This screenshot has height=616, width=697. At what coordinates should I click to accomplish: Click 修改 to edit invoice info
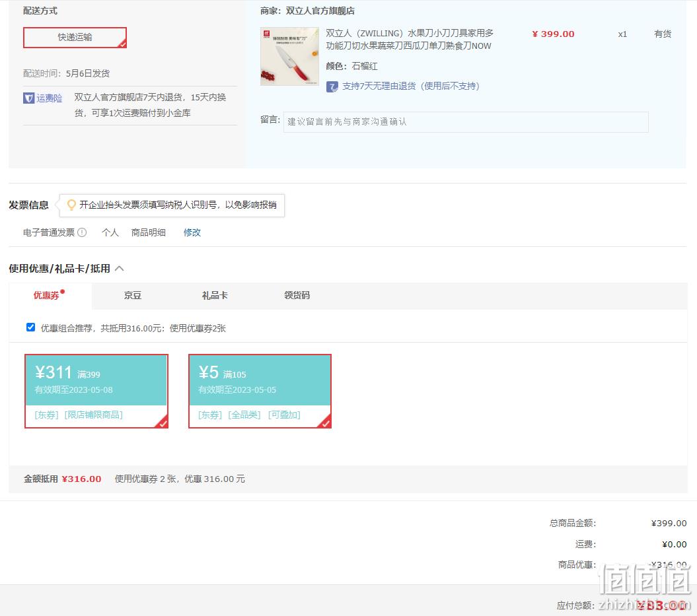[192, 232]
